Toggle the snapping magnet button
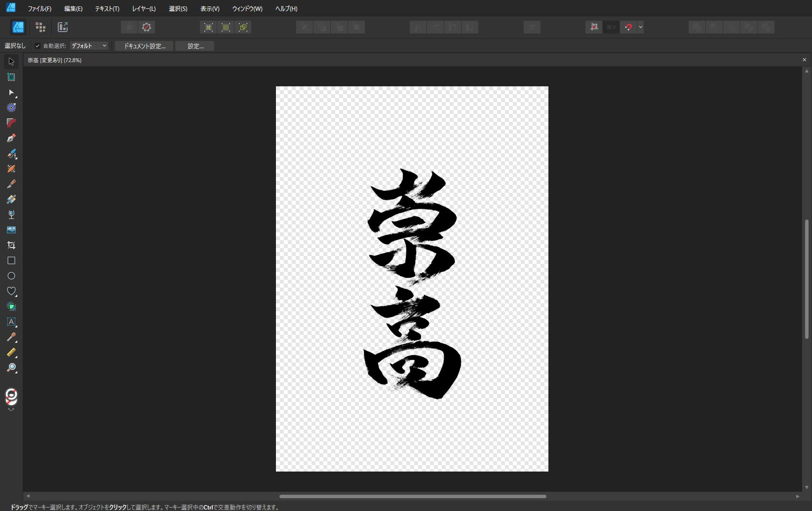Screen dimensions: 812x511 point(628,27)
